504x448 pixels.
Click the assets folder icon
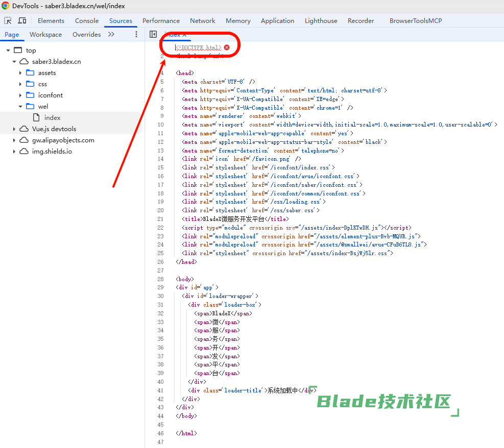[x=30, y=73]
